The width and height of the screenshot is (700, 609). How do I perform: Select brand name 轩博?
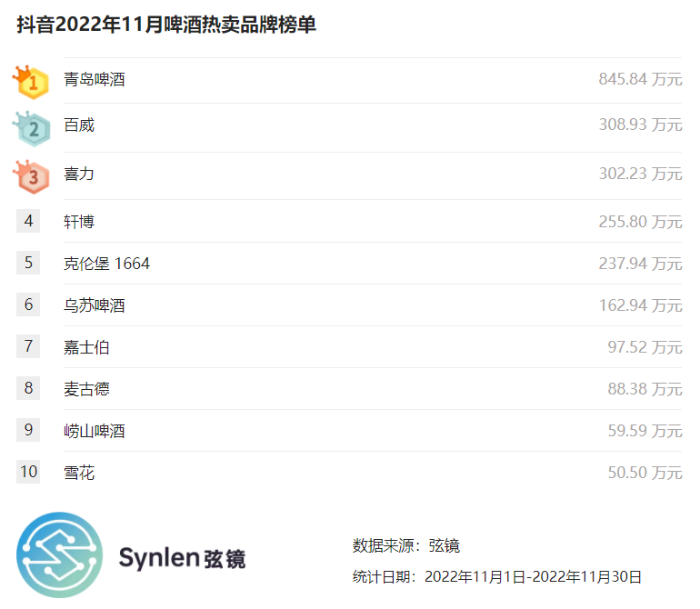pos(79,222)
